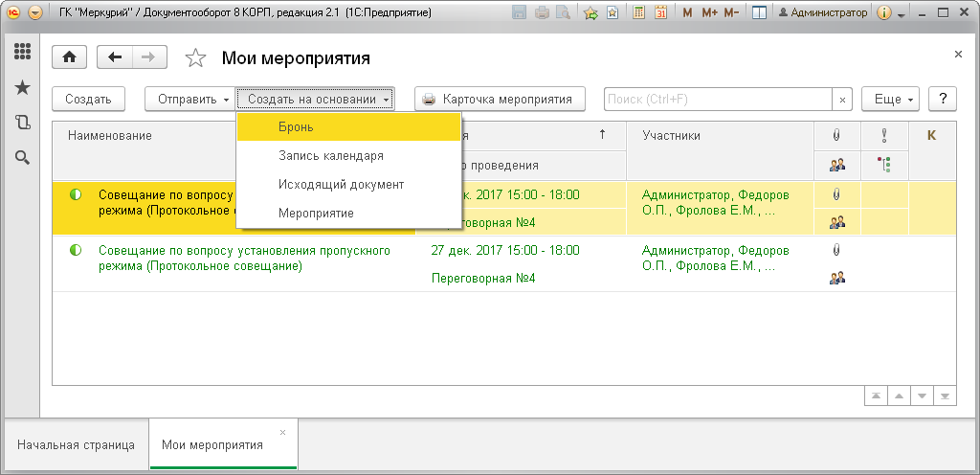Click the M- memory subtract button

click(x=731, y=12)
